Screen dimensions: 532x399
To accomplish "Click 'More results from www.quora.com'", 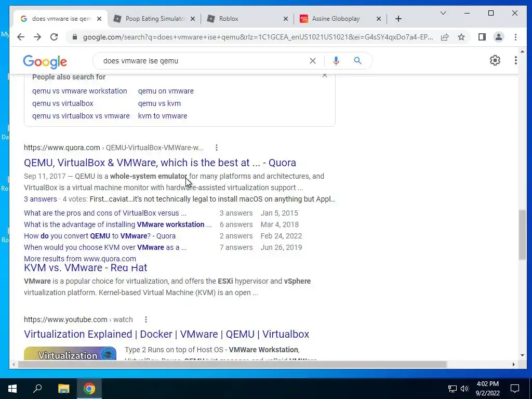I will click(79, 259).
